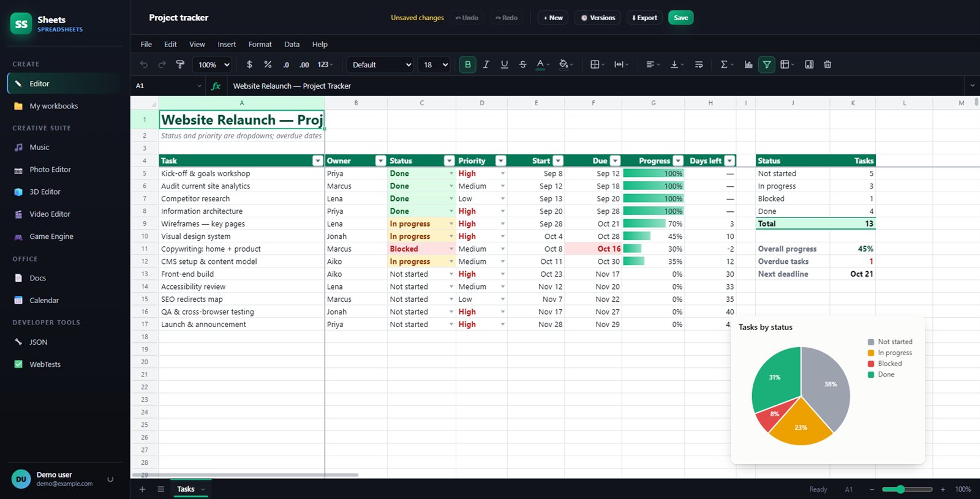Open the fill color bucket tool
The height and width of the screenshot is (499, 980).
567,64
